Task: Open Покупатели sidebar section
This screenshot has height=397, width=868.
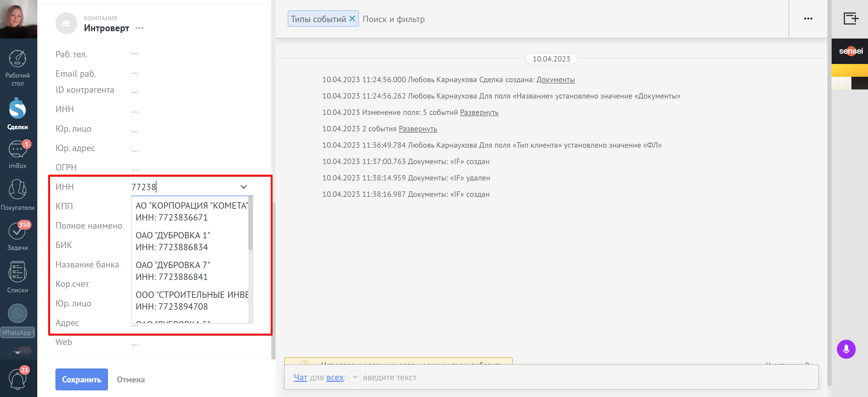Action: tap(18, 194)
